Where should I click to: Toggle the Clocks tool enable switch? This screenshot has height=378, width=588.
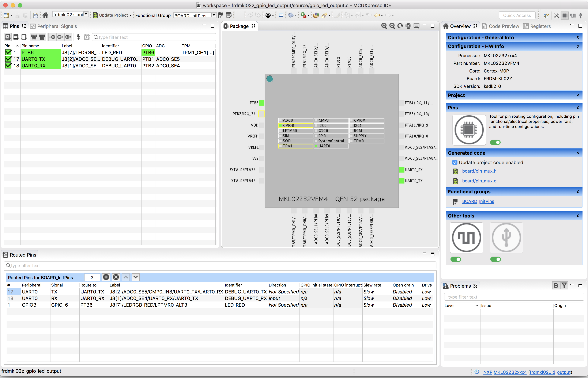click(x=456, y=259)
